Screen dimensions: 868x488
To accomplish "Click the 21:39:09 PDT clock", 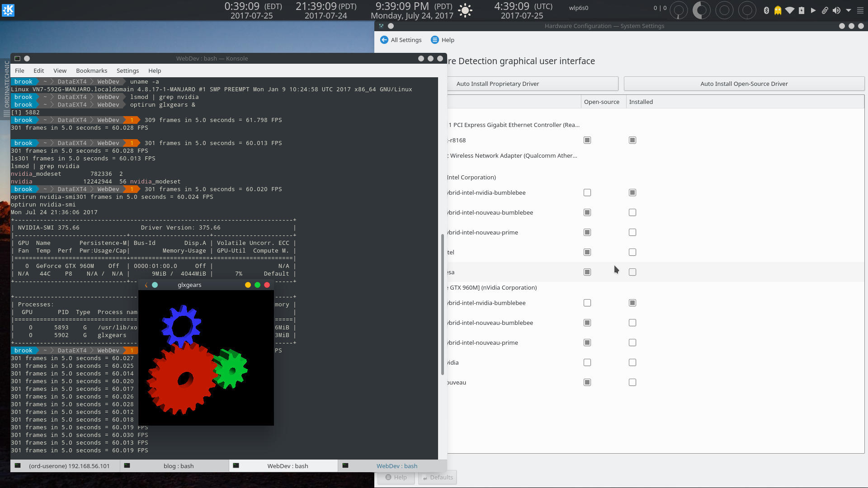I will coord(325,10).
